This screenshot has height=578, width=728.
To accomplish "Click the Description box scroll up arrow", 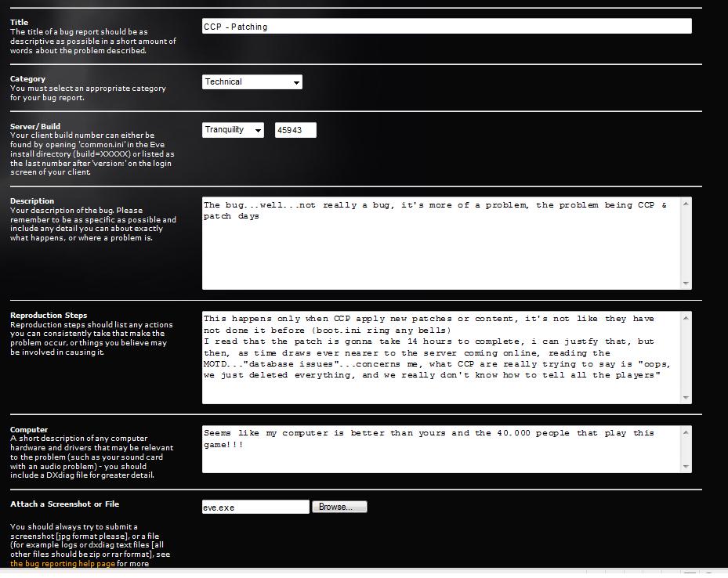I will pyautogui.click(x=686, y=204).
